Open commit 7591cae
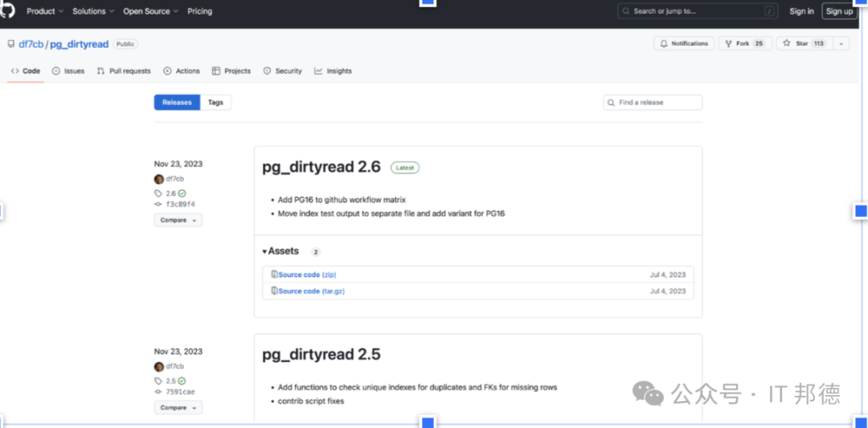868x428 pixels. (x=181, y=392)
